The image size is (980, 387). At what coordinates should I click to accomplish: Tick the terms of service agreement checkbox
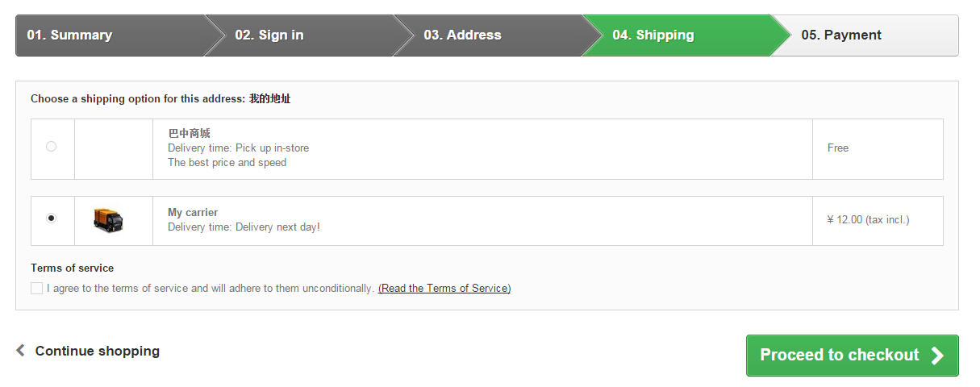click(37, 289)
